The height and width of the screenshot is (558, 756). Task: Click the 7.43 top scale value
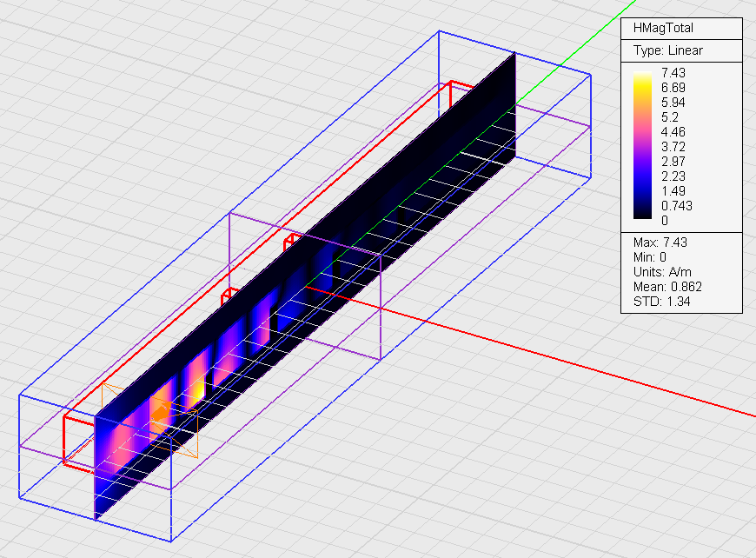pyautogui.click(x=673, y=73)
